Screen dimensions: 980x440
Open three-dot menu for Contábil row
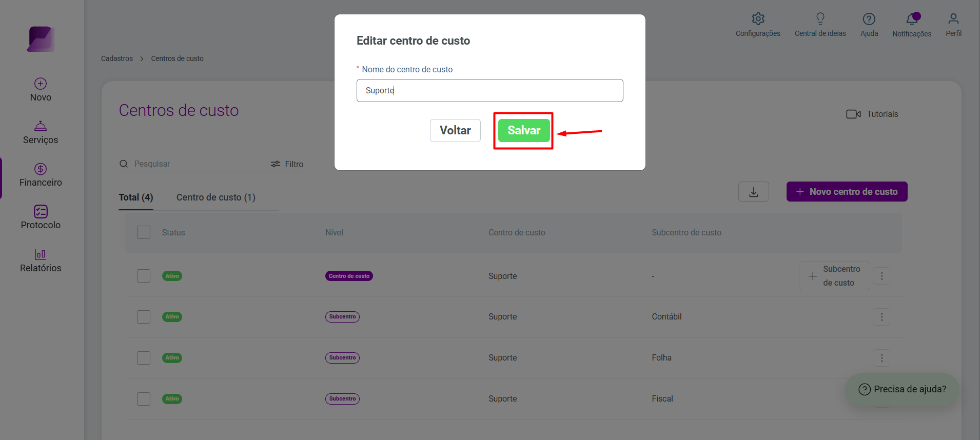click(x=881, y=317)
